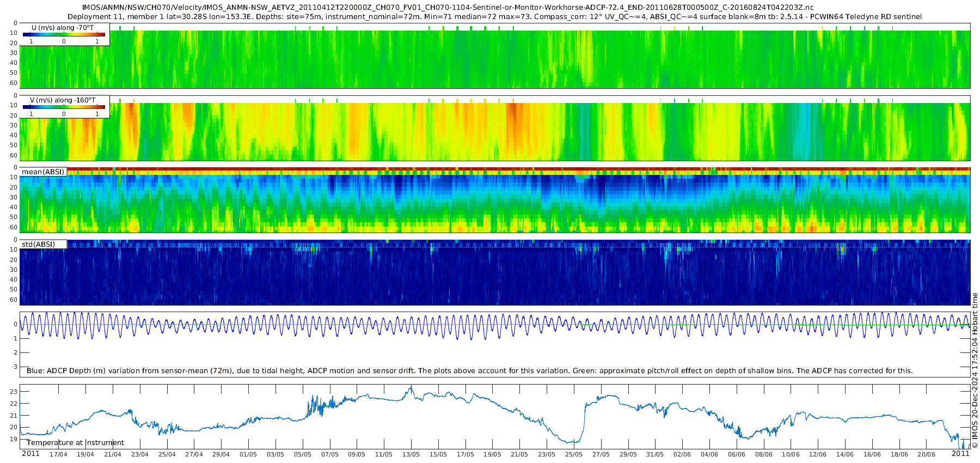Click the 2011 year label at bottom right
Screen dimensions: 980x463
pyautogui.click(x=960, y=454)
